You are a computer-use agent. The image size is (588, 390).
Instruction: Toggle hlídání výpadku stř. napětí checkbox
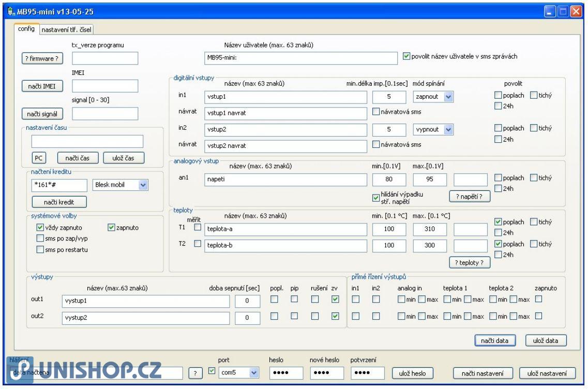(x=376, y=198)
